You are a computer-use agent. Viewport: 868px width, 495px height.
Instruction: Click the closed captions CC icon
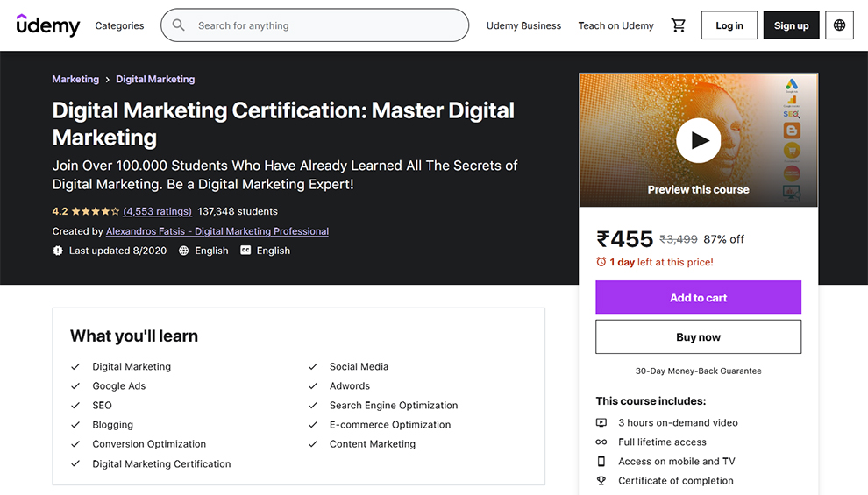[x=245, y=251]
